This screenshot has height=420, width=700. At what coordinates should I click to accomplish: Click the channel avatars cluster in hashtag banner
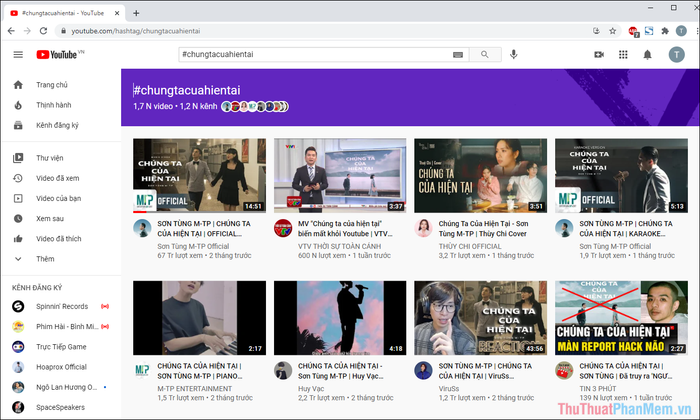[x=255, y=107]
